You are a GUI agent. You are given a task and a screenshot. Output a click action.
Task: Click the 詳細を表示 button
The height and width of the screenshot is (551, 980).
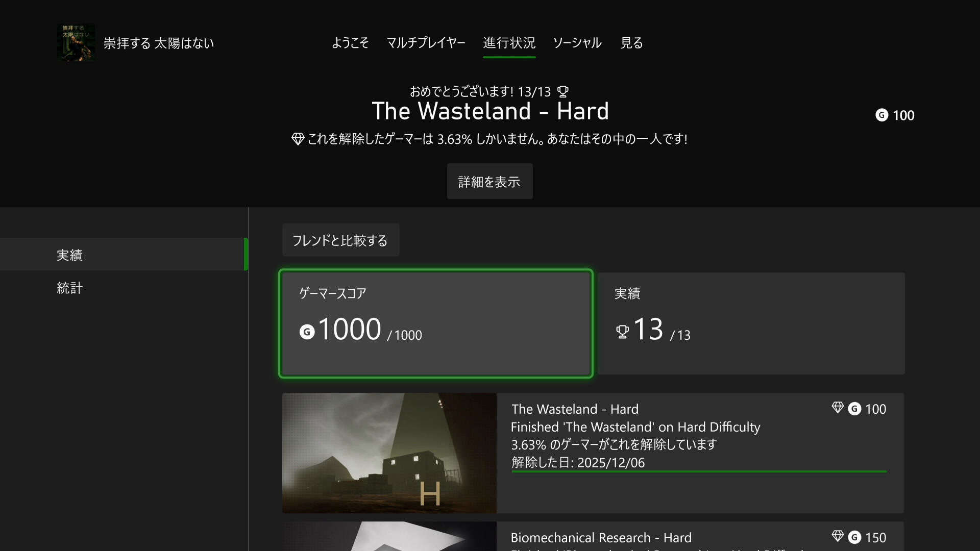click(x=490, y=181)
